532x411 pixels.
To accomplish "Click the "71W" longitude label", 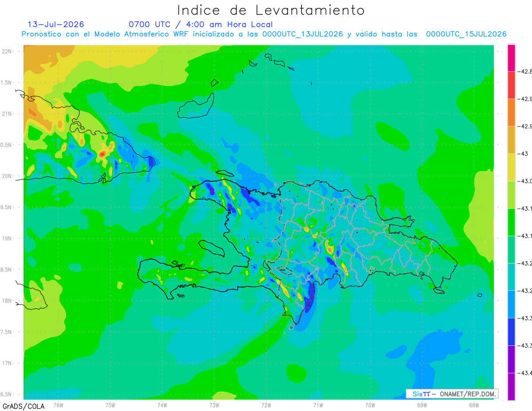I will tap(318, 404).
